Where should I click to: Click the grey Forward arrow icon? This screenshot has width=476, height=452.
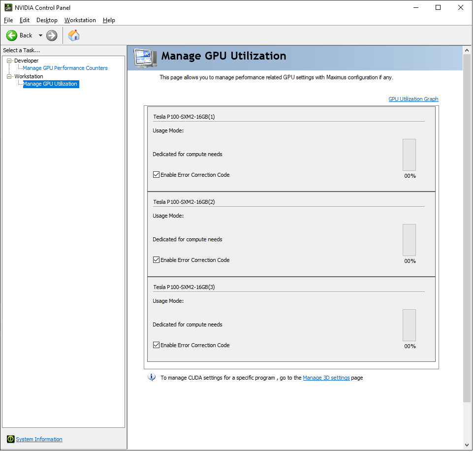pos(52,35)
